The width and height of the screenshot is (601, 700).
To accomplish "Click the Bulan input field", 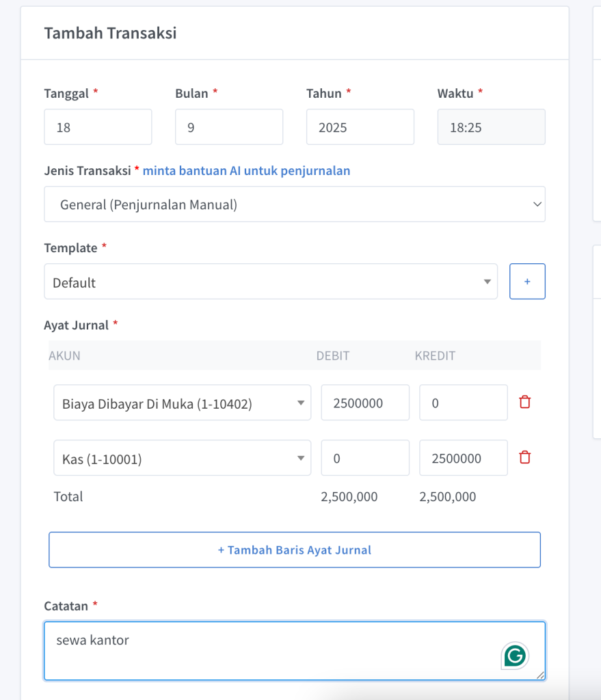I will point(228,127).
